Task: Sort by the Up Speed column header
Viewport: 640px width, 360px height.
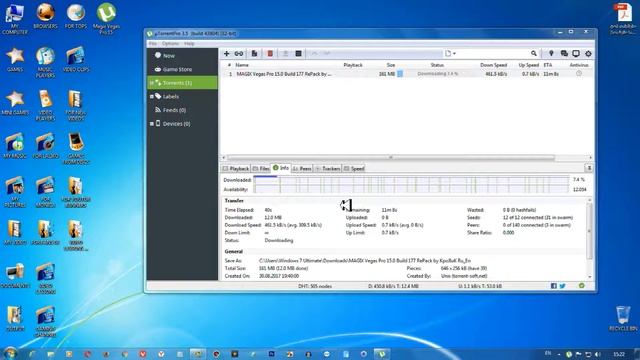Action: click(x=529, y=65)
